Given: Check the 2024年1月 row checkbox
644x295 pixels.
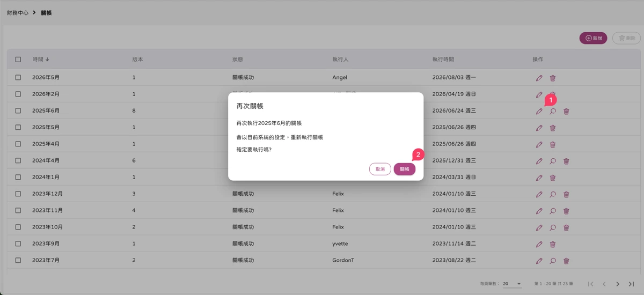Looking at the screenshot, I should (18, 177).
